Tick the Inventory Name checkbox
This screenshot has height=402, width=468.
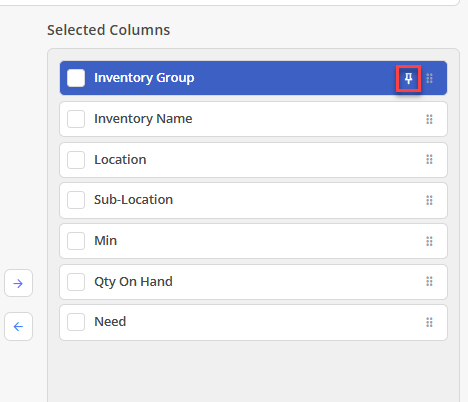(x=76, y=119)
